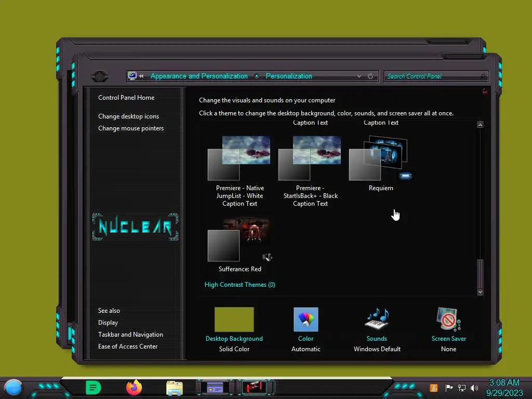Click Sufferance: Red theme sound icon

(268, 257)
